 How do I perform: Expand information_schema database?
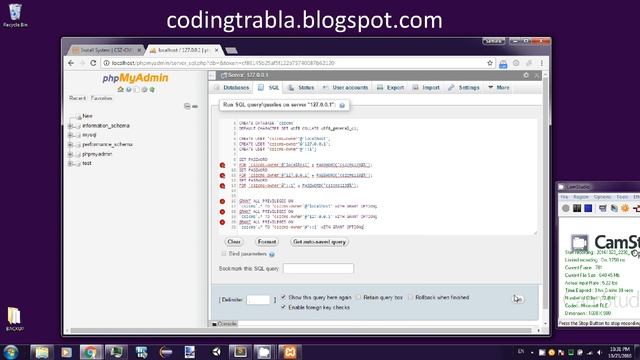(70, 126)
